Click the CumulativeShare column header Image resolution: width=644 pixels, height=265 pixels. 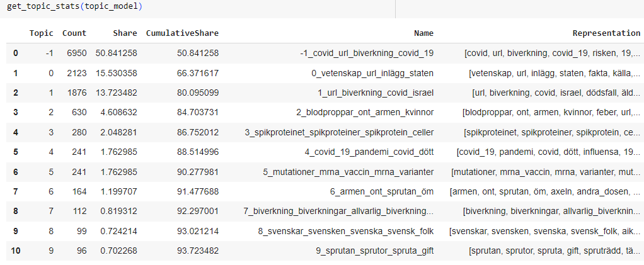[182, 33]
